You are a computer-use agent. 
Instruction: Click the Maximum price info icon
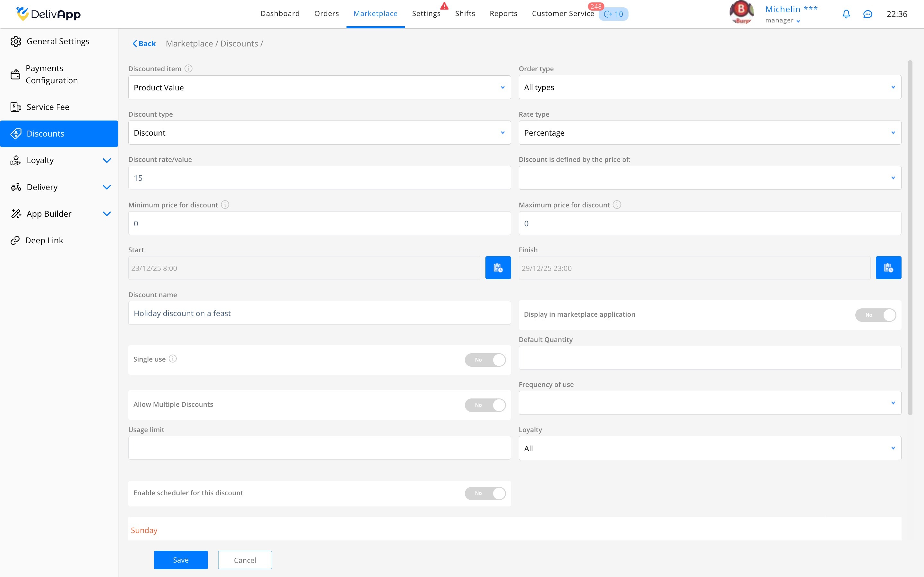pos(617,205)
